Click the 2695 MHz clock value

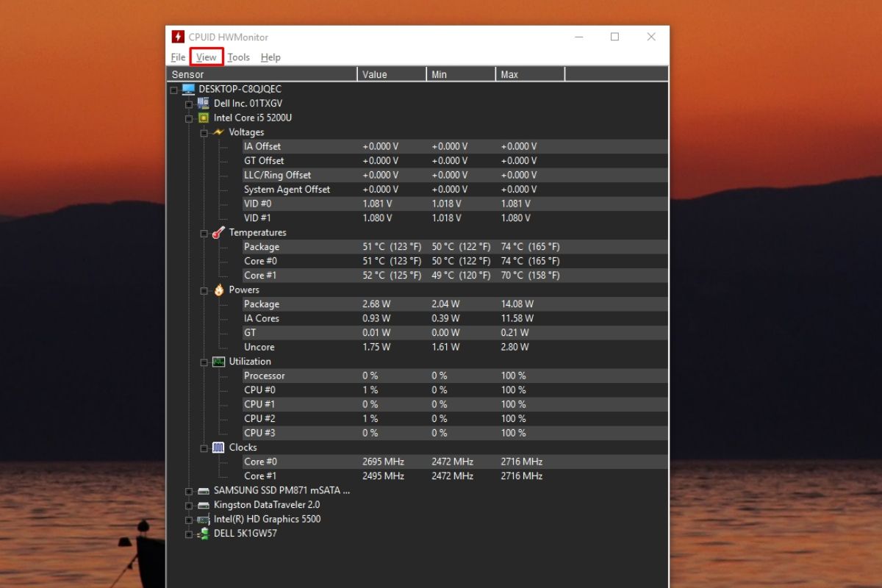pos(384,462)
